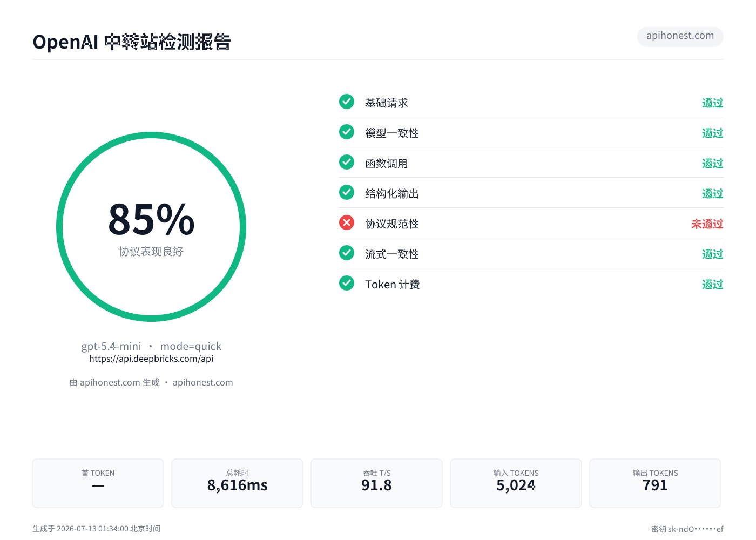Click the red cross icon for 协议规范性
The height and width of the screenshot is (540, 756).
(347, 222)
